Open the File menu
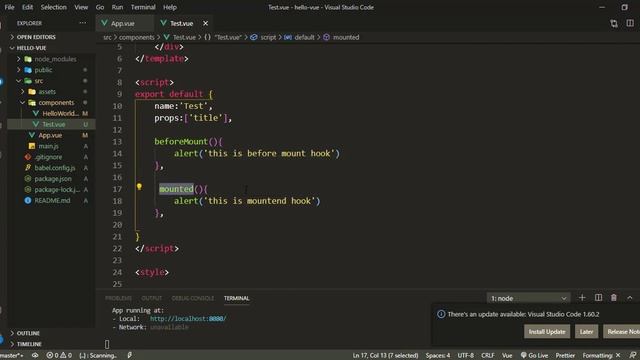This screenshot has width=640, height=360. point(9,7)
